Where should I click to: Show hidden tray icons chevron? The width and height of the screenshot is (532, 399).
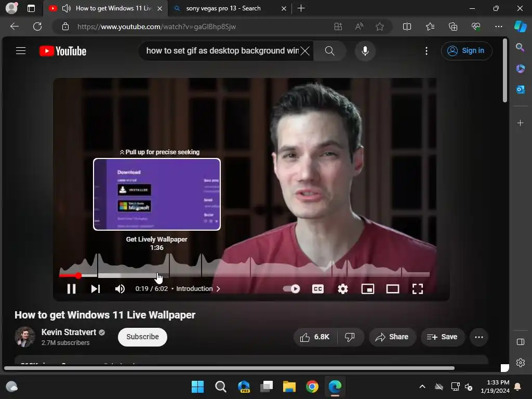tap(422, 387)
